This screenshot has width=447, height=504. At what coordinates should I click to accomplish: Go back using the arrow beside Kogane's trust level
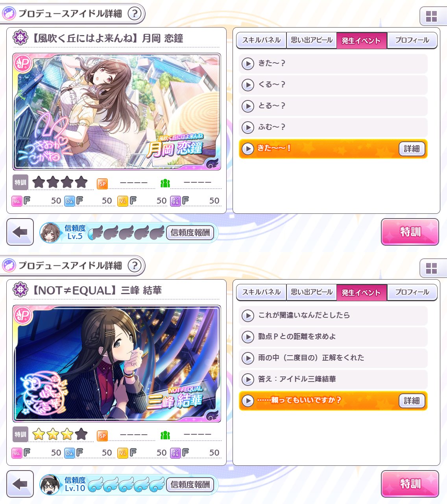[20, 232]
